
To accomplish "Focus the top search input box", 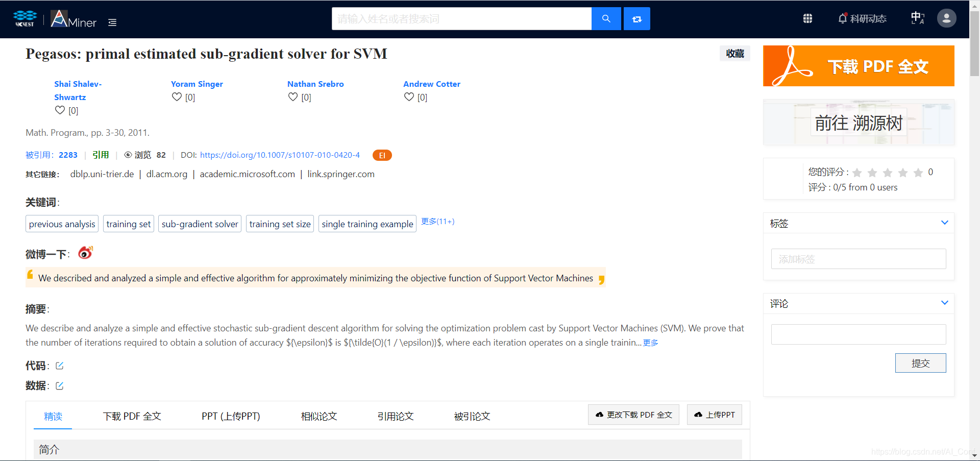I will [x=461, y=19].
